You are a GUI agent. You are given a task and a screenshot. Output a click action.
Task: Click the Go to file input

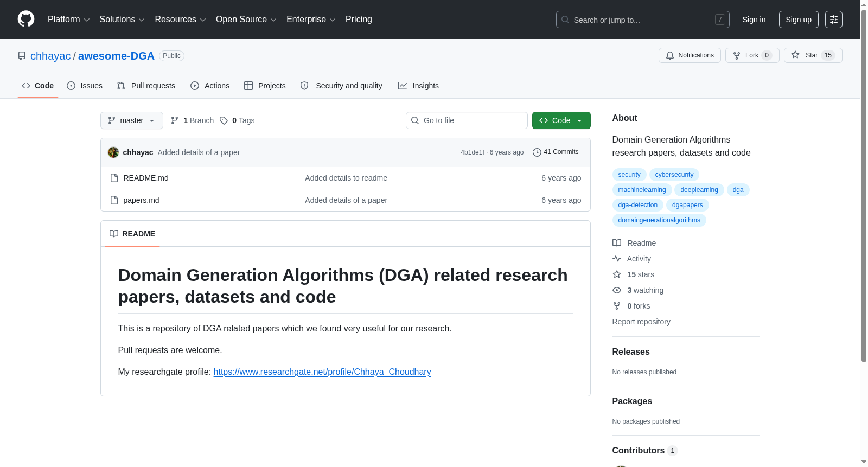click(467, 120)
